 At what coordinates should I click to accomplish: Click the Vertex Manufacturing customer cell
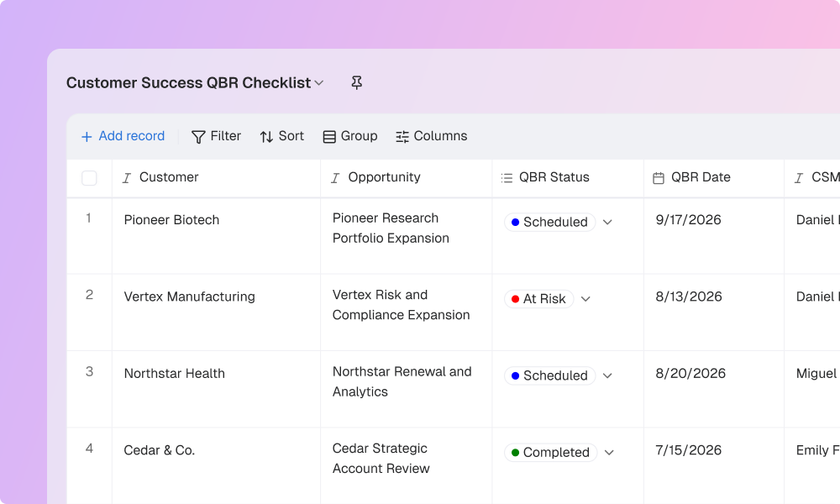tap(216, 312)
